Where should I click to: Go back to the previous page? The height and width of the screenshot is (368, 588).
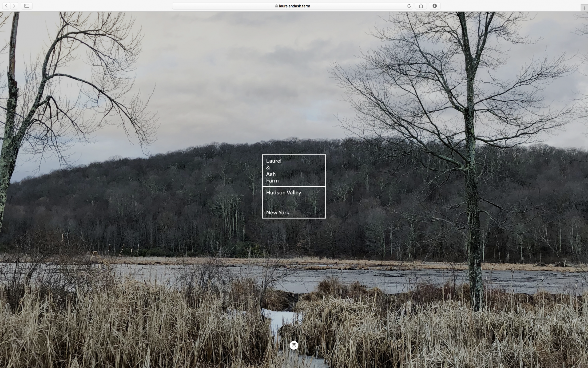pos(6,6)
